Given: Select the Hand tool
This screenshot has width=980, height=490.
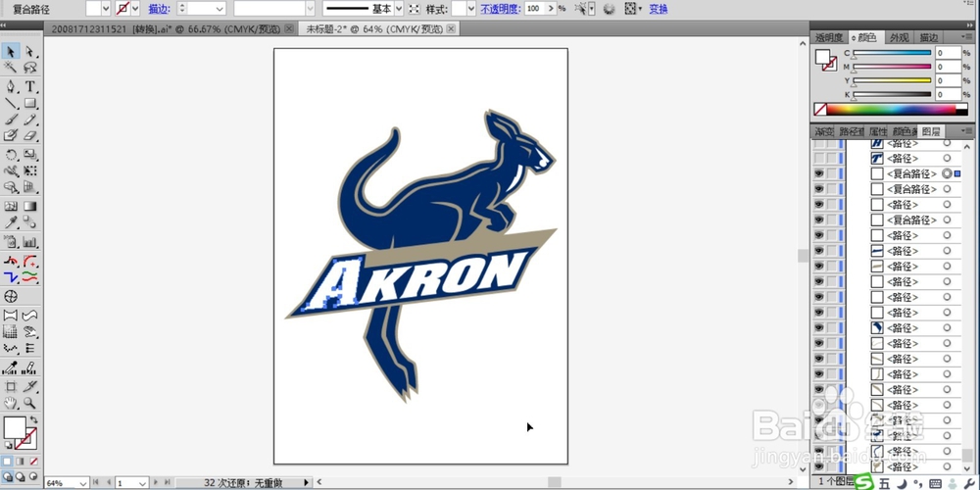Looking at the screenshot, I should (x=11, y=403).
